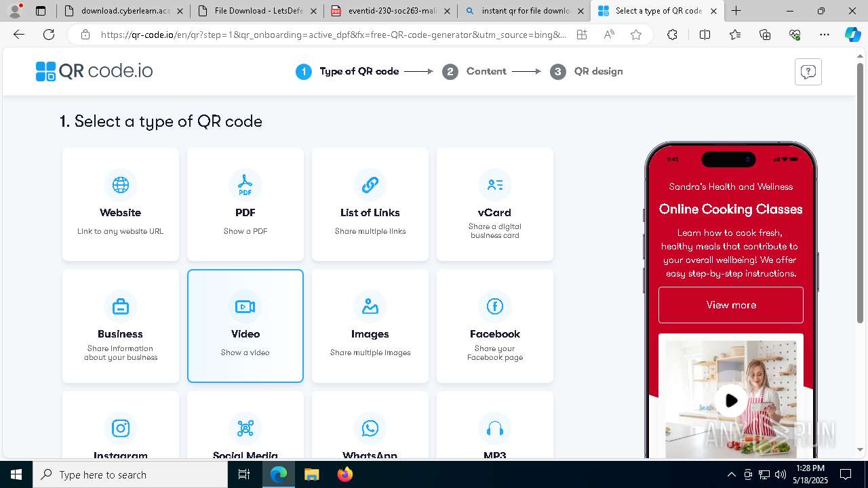Open browser extensions puzzle icon
Image resolution: width=868 pixels, height=488 pixels.
point(672,35)
